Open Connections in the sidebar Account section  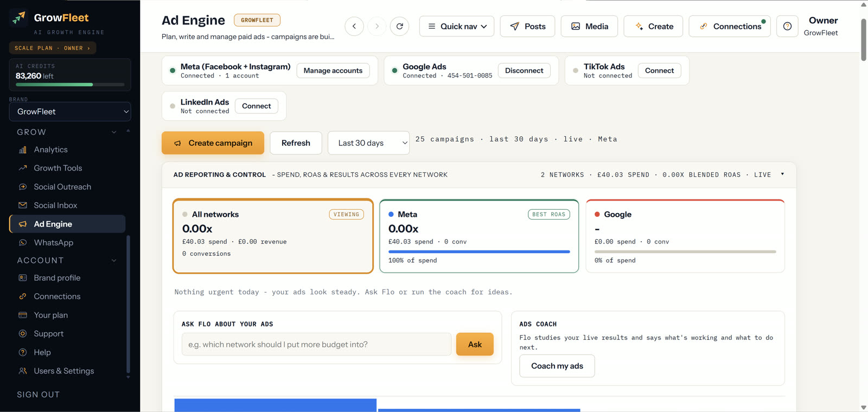pos(57,297)
